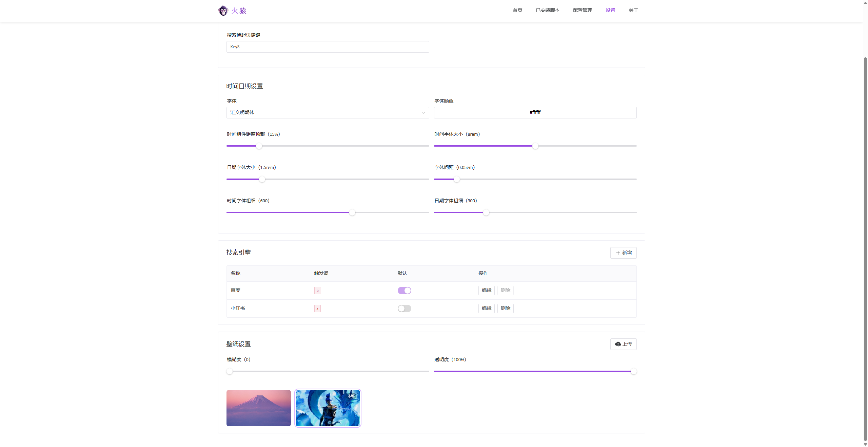Disable 百度 as the default search engine
This screenshot has height=447, width=868.
[x=404, y=291]
